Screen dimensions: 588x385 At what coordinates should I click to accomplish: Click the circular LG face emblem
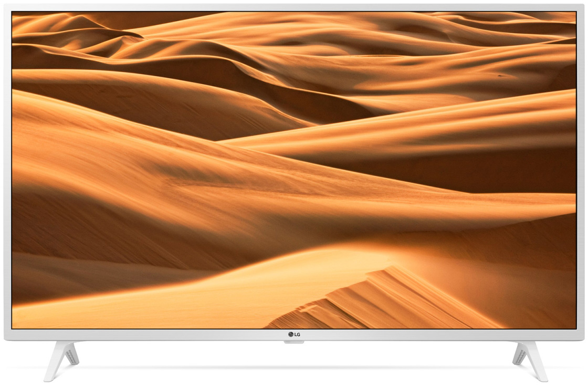point(290,334)
